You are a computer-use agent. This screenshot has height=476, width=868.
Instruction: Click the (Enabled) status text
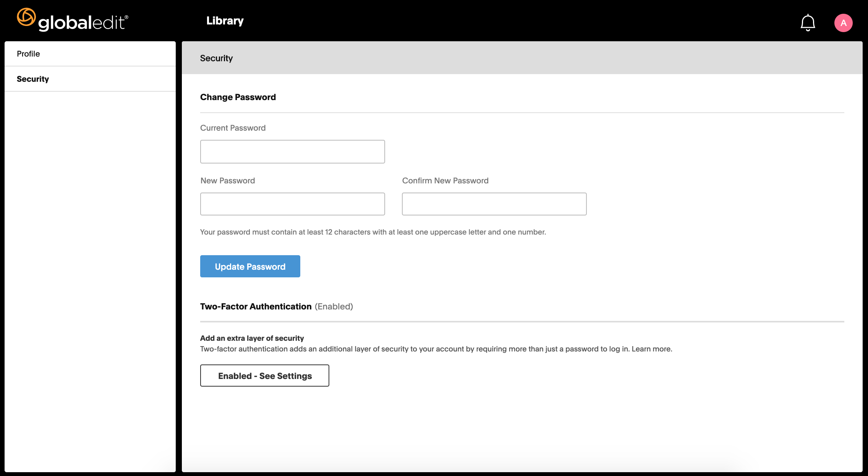[334, 306]
